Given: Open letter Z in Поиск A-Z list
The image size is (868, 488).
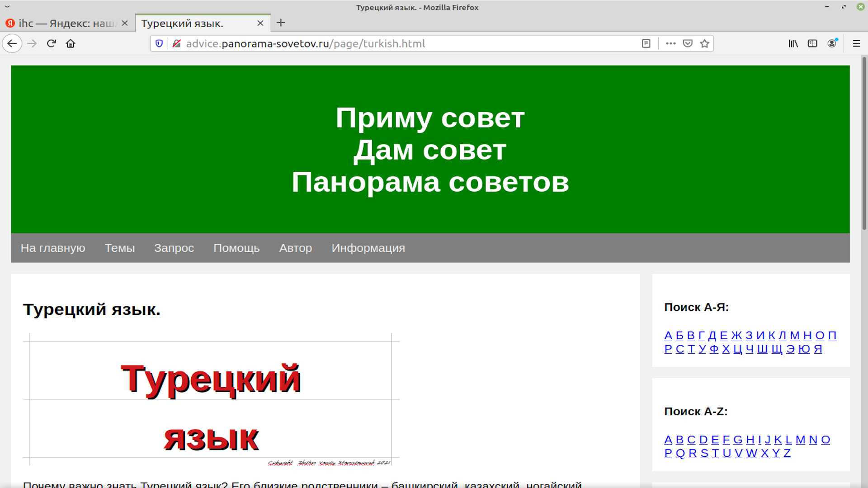Looking at the screenshot, I should [x=786, y=453].
